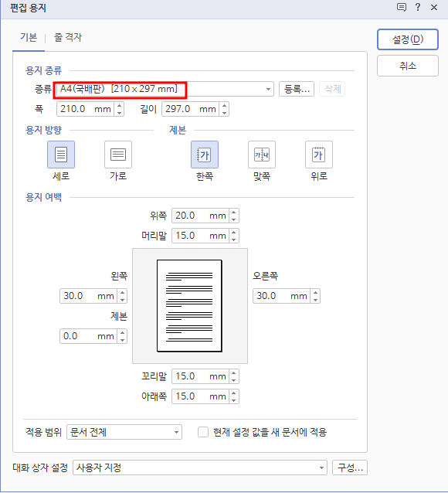Increase 폭 width with up arrow
448x493 pixels.
coord(119,106)
